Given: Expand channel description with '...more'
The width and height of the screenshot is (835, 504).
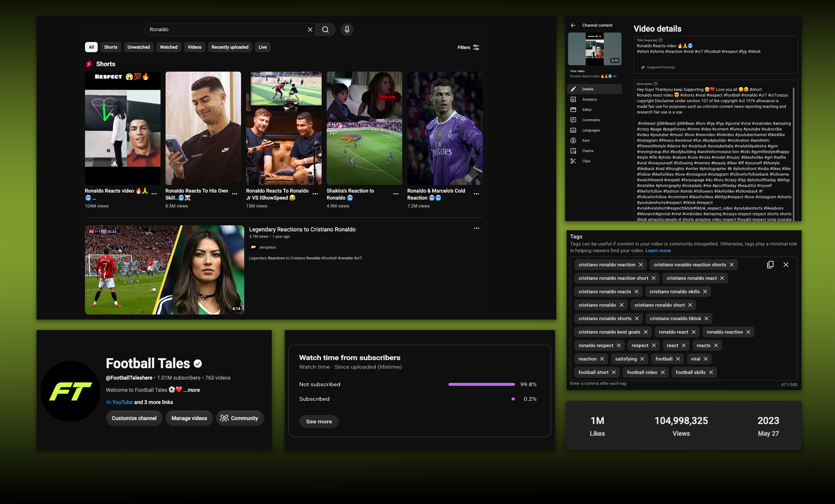Looking at the screenshot, I should (x=191, y=390).
